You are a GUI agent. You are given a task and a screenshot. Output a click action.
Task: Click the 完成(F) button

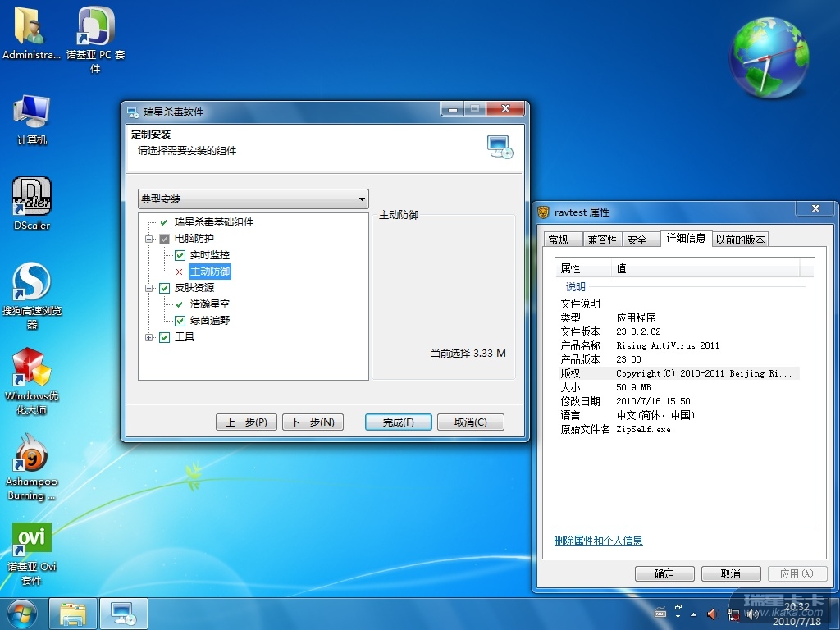tap(398, 422)
